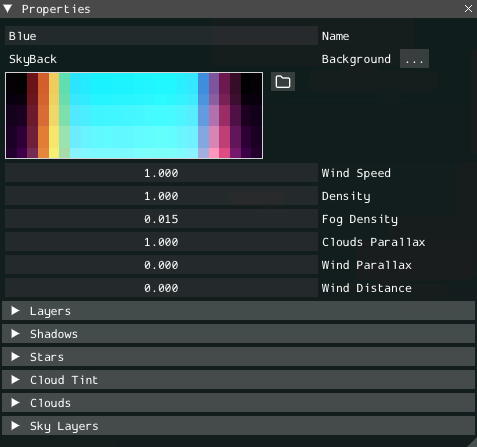Close the Properties panel
This screenshot has height=447, width=477.
(x=468, y=9)
